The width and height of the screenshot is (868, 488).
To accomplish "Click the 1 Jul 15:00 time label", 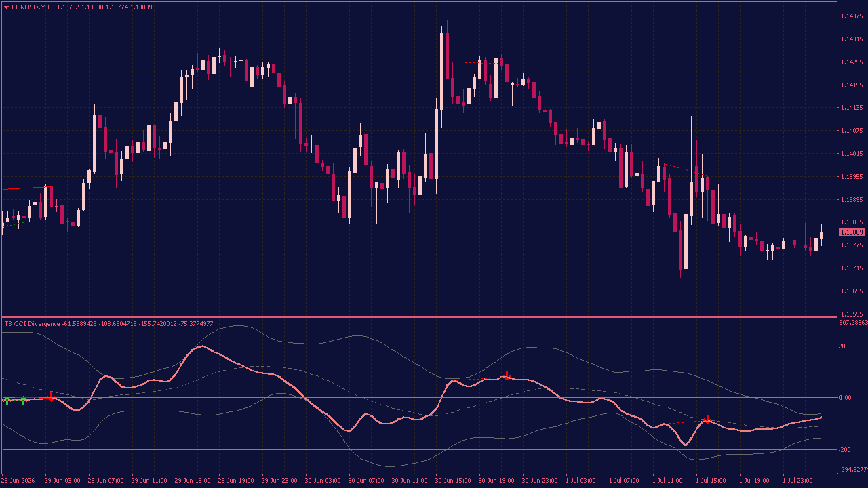I will [x=711, y=480].
